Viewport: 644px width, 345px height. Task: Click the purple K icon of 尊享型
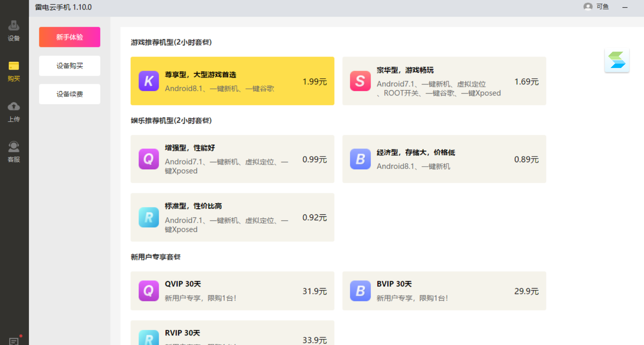pos(149,81)
